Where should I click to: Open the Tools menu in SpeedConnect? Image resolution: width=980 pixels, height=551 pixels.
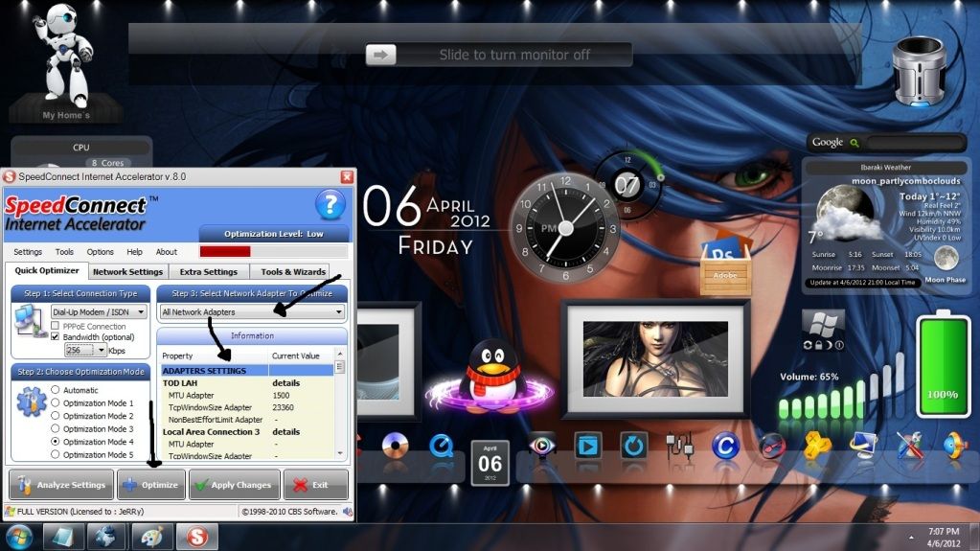(x=64, y=251)
